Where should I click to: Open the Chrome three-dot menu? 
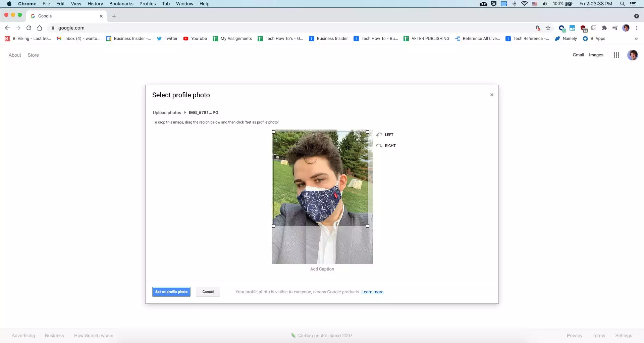click(637, 28)
